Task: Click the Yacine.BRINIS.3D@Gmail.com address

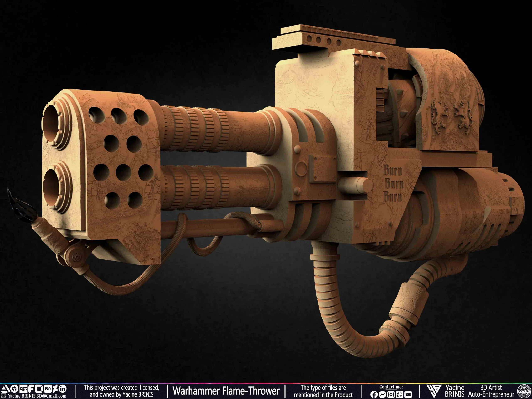Action: 36,396
